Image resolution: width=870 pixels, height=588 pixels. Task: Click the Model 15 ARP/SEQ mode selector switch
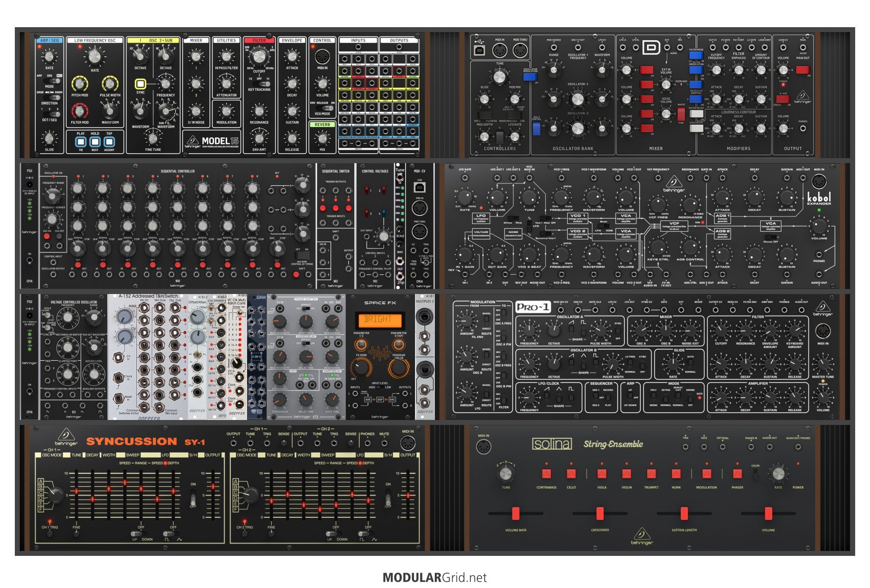click(x=54, y=80)
